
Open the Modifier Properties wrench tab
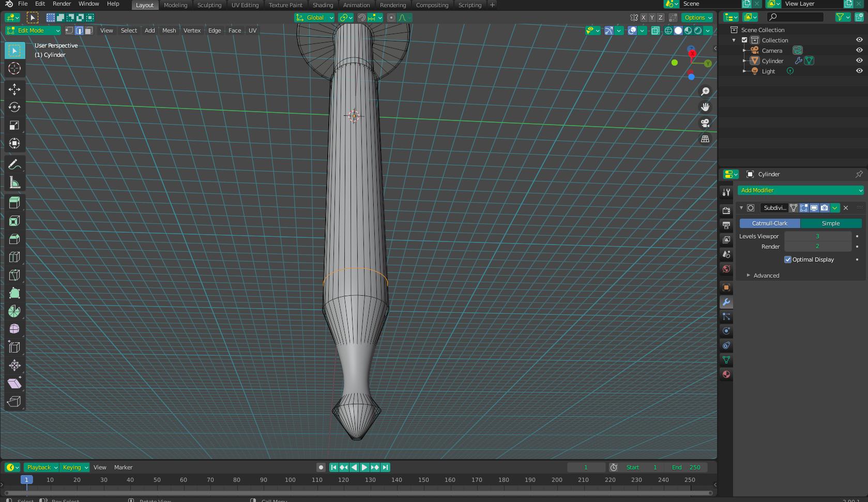pyautogui.click(x=726, y=302)
